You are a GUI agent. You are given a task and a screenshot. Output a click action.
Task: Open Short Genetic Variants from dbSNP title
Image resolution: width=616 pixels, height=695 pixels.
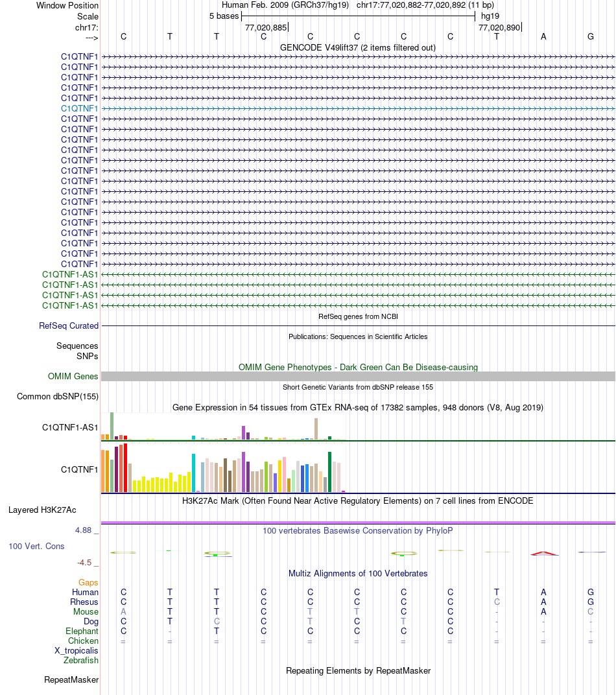pyautogui.click(x=358, y=387)
